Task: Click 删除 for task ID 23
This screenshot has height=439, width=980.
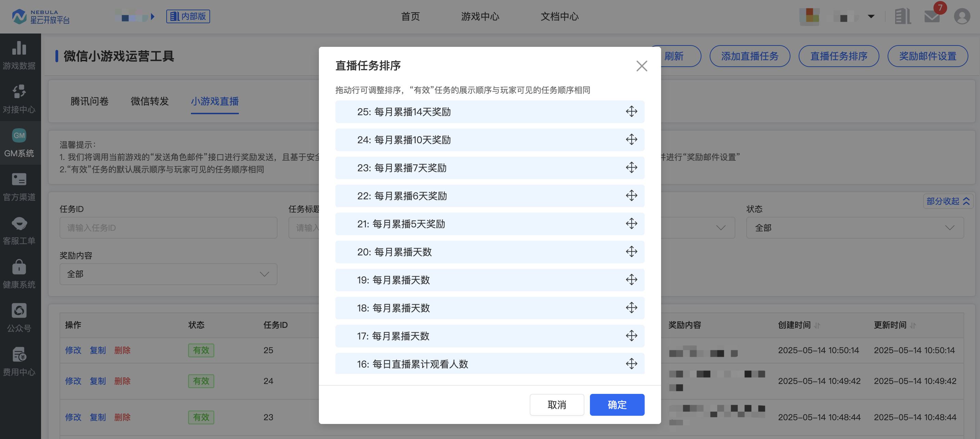Action: click(x=122, y=417)
